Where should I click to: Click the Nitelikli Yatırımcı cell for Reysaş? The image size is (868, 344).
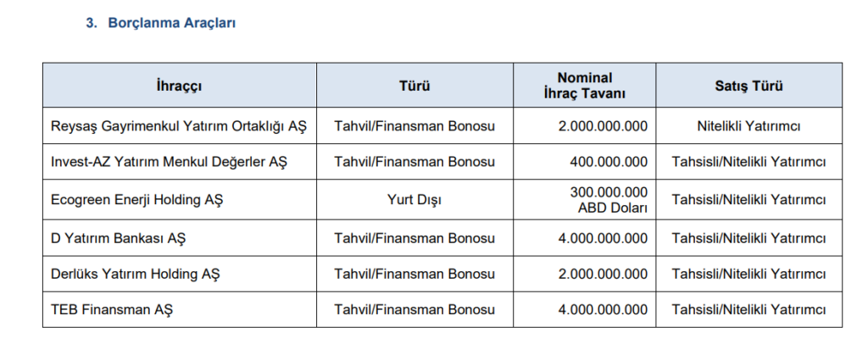coord(749,126)
